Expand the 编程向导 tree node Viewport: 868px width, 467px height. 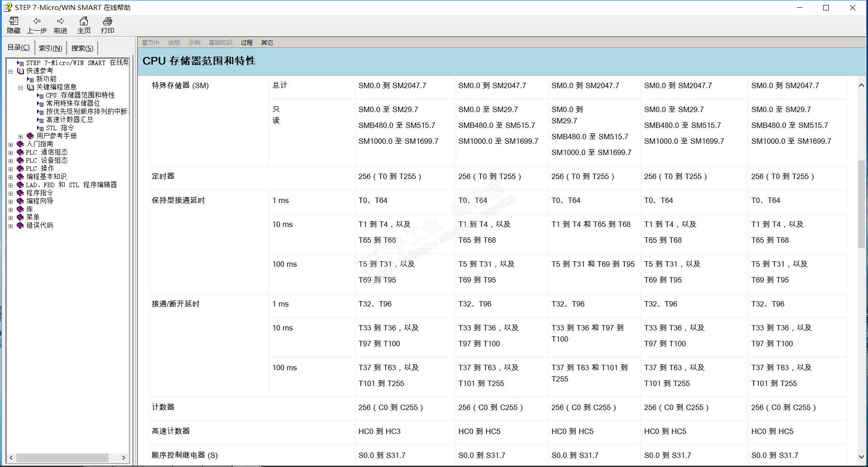pos(10,202)
